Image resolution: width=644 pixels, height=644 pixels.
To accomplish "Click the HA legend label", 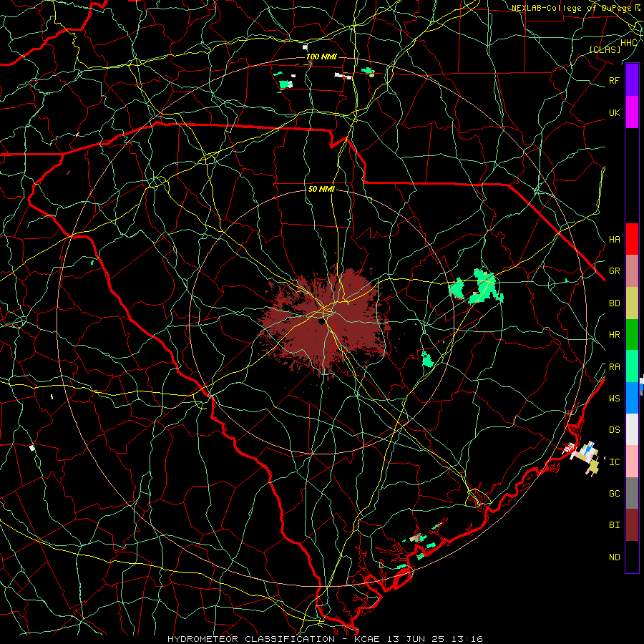I will click(x=614, y=239).
